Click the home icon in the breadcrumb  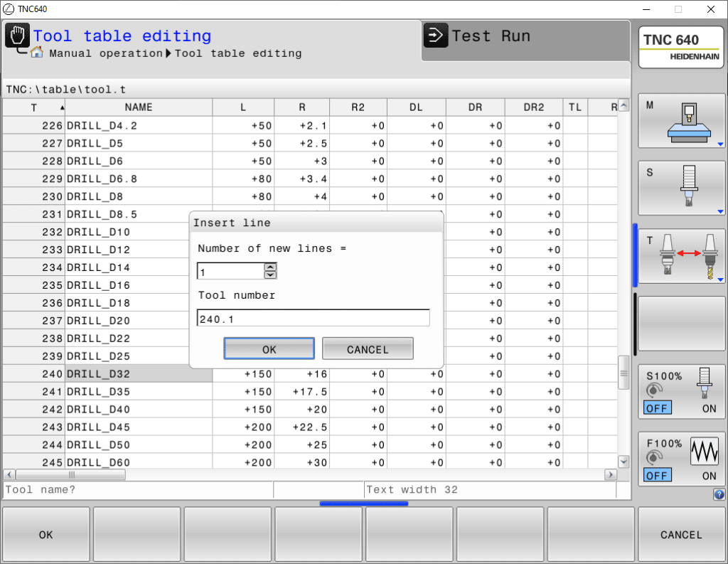tap(36, 53)
